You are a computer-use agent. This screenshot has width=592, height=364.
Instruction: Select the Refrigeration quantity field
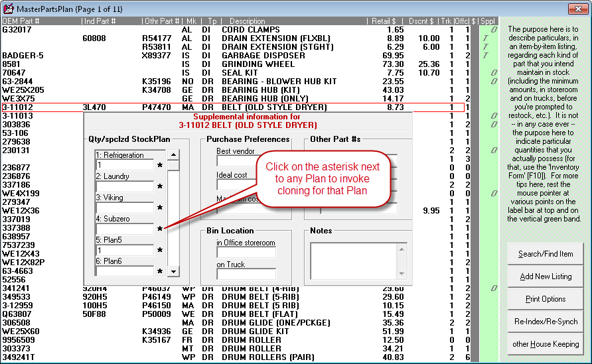tap(125, 165)
